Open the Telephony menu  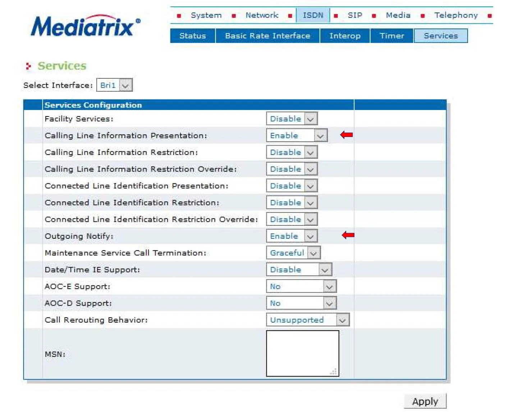(x=455, y=15)
